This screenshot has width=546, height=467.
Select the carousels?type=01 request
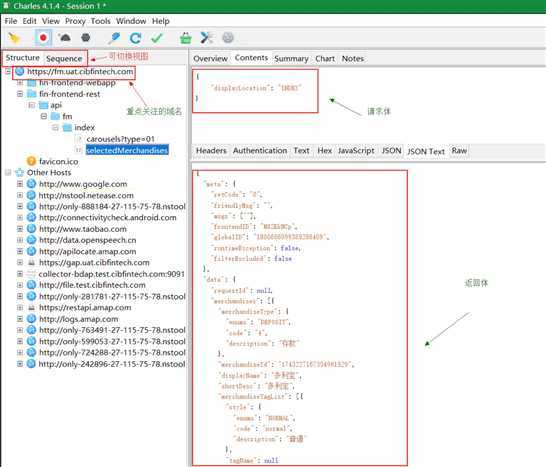coord(120,139)
